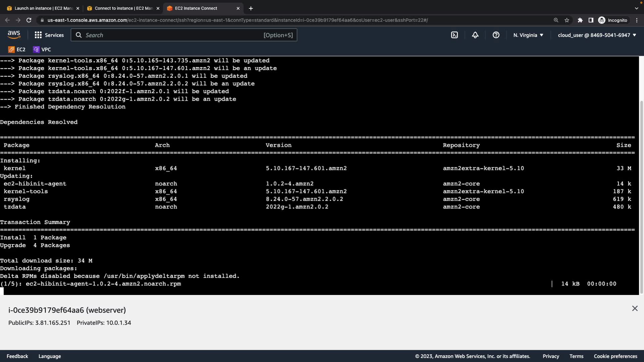This screenshot has height=362, width=644.
Task: Open the notifications bell
Action: point(475,35)
